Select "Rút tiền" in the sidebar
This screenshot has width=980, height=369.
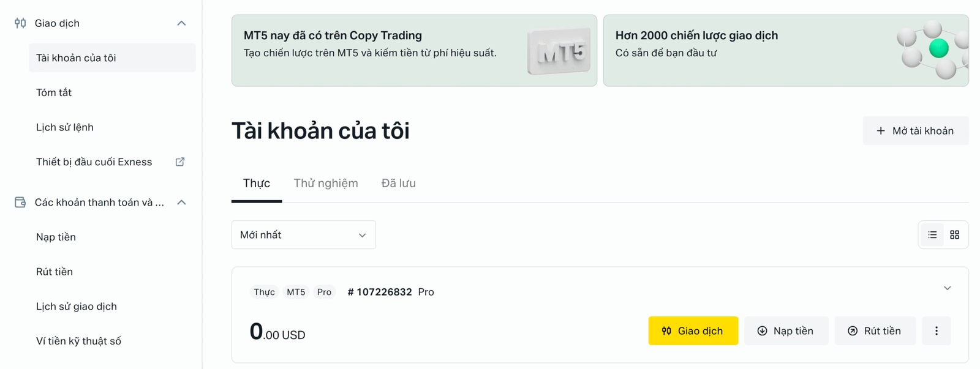click(x=54, y=271)
